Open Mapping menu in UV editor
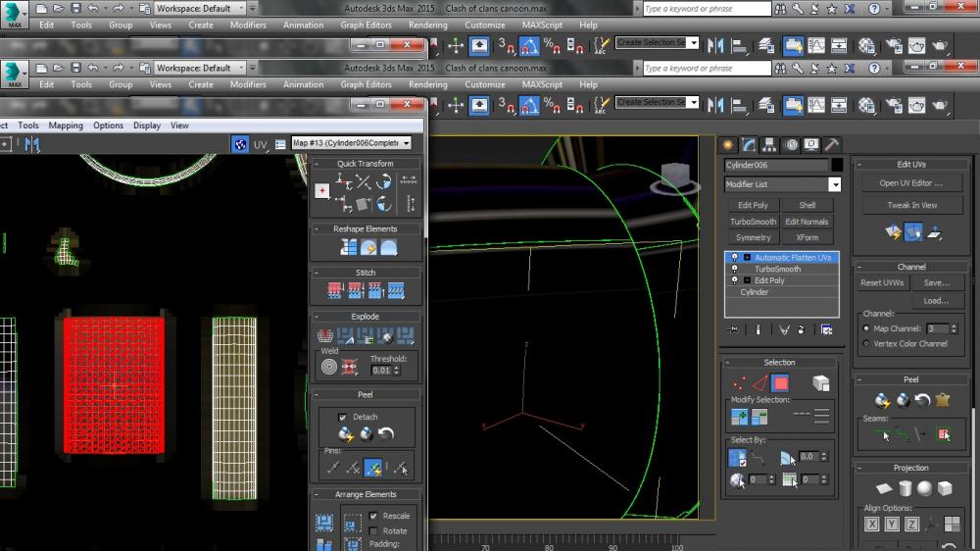 (66, 125)
